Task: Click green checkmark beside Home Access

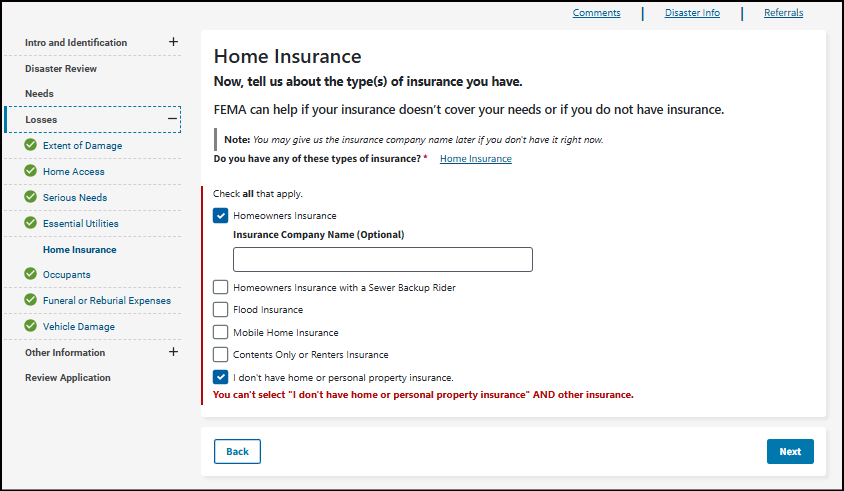Action: pyautogui.click(x=31, y=172)
